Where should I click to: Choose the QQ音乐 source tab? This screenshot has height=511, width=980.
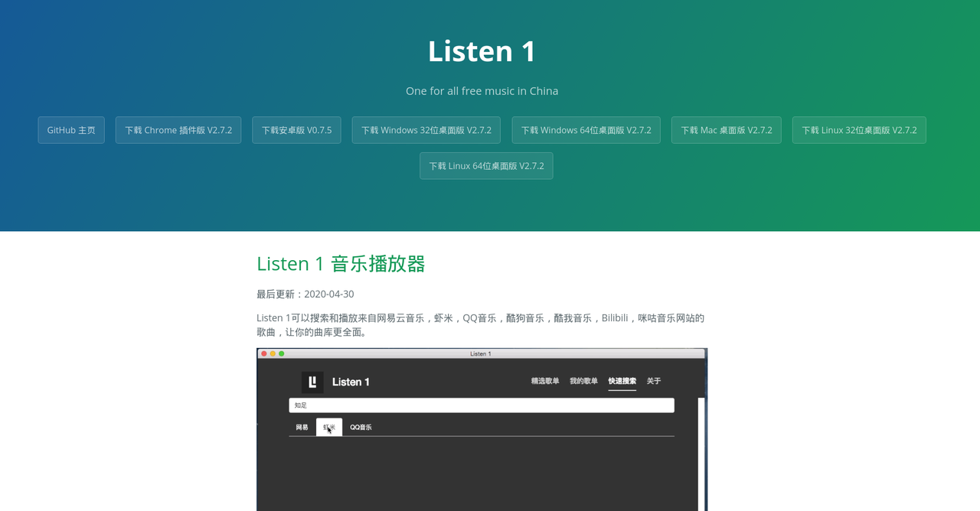361,427
